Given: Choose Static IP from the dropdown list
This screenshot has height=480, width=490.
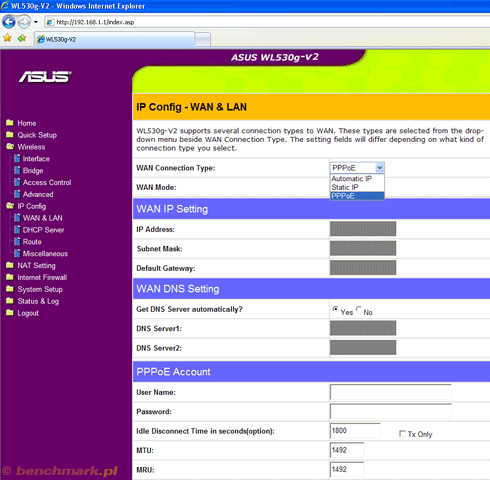Looking at the screenshot, I should point(345,187).
